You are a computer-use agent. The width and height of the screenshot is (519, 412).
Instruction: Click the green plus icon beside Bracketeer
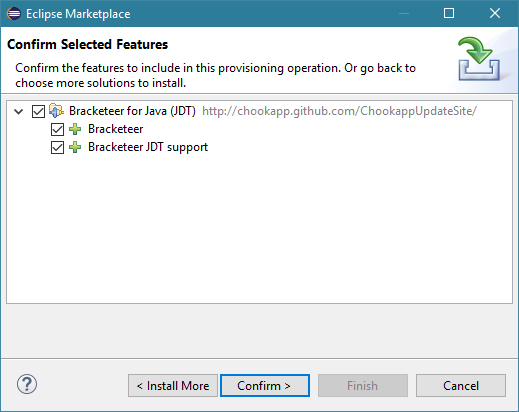coord(75,129)
